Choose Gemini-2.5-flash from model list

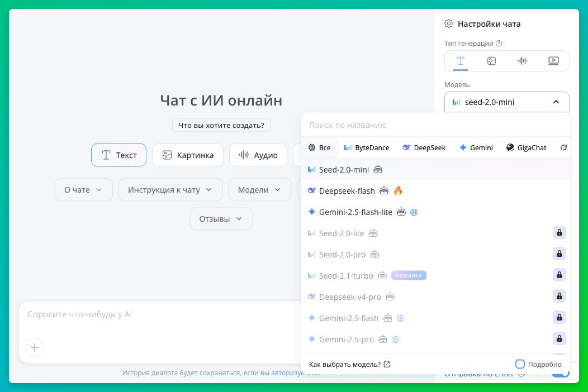[x=435, y=318]
